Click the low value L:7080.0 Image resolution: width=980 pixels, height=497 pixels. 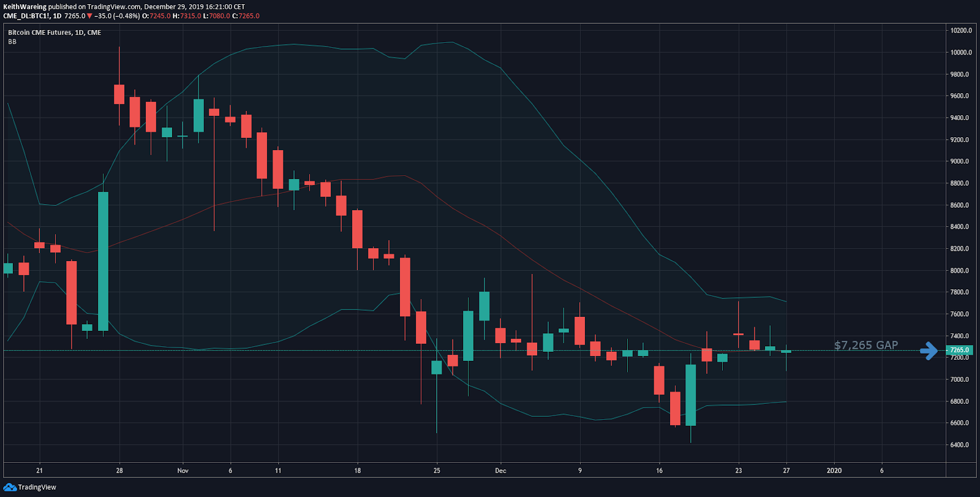click(217, 16)
